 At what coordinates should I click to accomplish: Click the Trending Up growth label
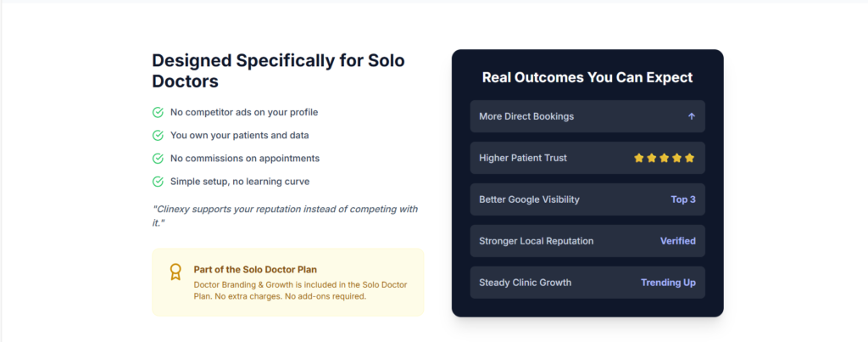(x=668, y=283)
